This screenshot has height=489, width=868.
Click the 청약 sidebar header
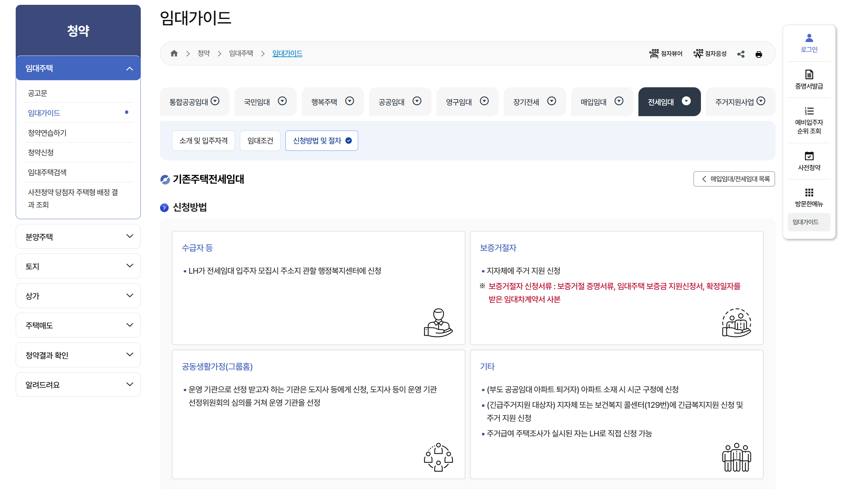point(78,30)
